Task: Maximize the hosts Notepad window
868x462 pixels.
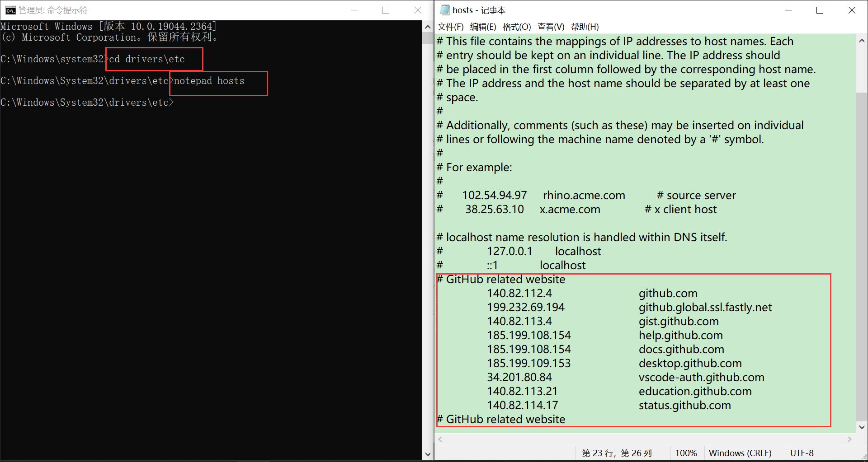Action: click(820, 10)
